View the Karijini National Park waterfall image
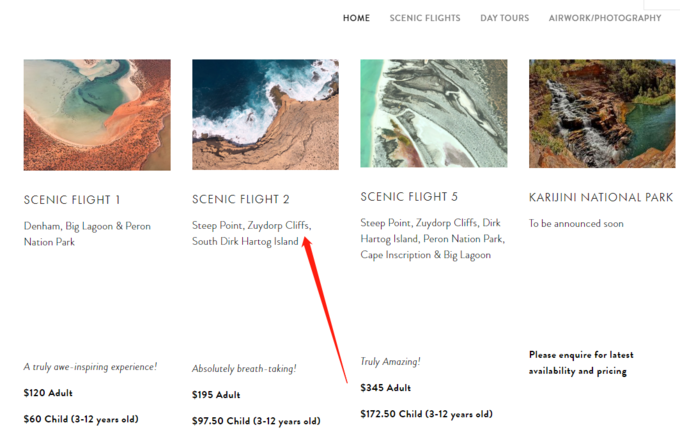 click(602, 113)
